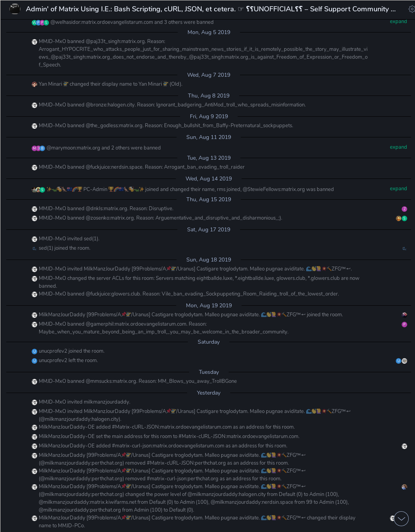Click sed(1) avatar beside 'sed(1) joined the room'

pyautogui.click(x=34, y=249)
